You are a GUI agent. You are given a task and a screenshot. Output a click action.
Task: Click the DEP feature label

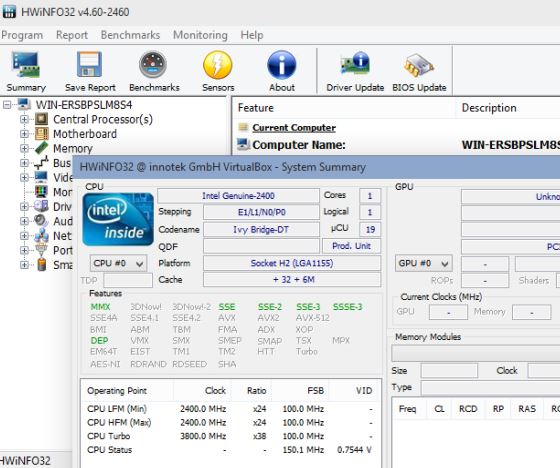[x=99, y=340]
